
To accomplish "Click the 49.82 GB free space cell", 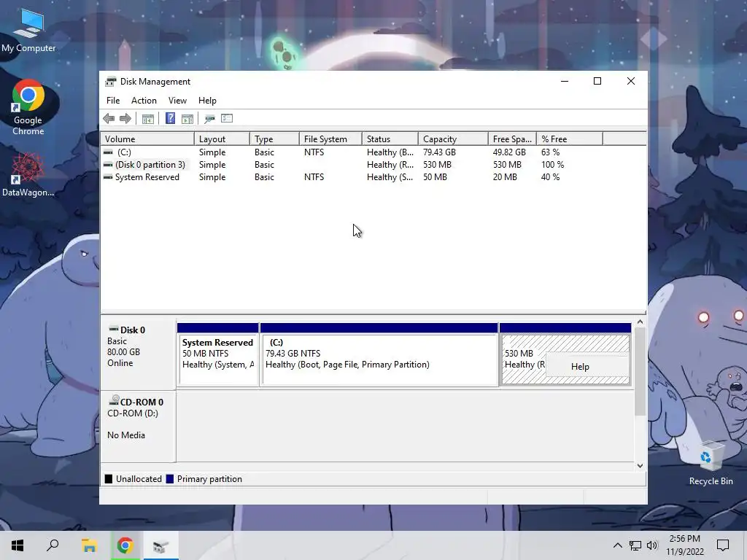I will 509,152.
